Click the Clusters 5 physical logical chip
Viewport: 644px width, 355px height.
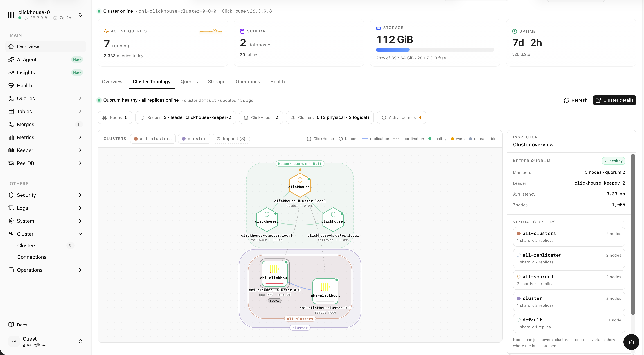point(330,117)
